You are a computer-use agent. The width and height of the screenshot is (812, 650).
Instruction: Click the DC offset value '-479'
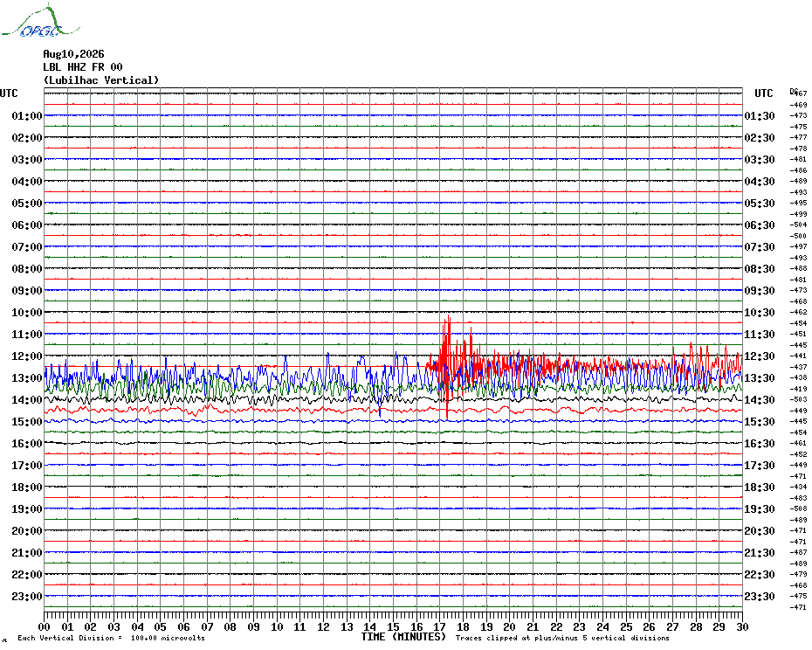point(799,574)
